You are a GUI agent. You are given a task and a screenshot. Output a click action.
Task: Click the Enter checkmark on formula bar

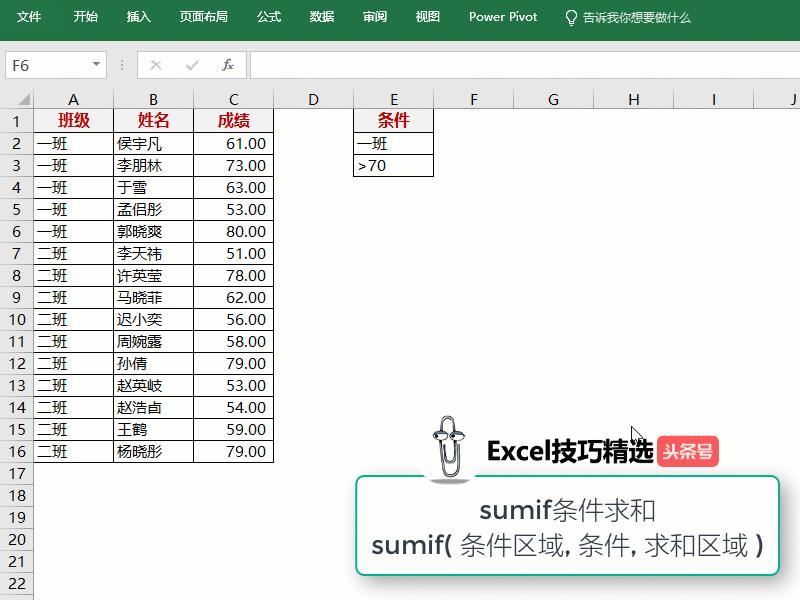pyautogui.click(x=190, y=65)
